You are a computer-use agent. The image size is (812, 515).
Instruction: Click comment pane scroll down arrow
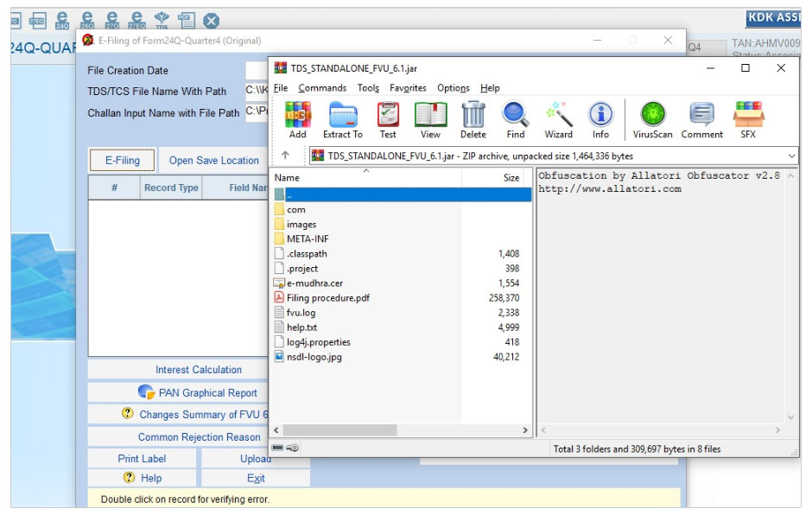790,417
